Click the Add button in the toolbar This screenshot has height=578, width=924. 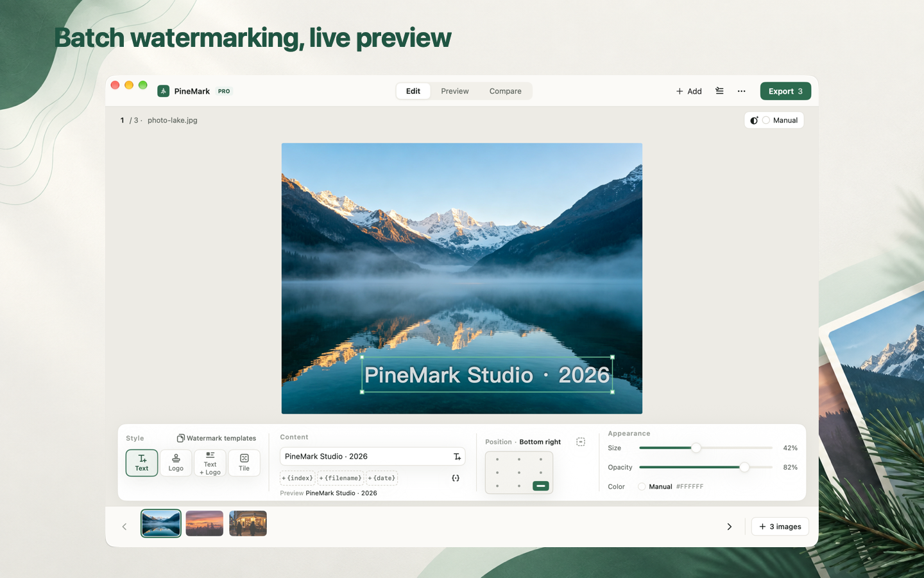689,91
